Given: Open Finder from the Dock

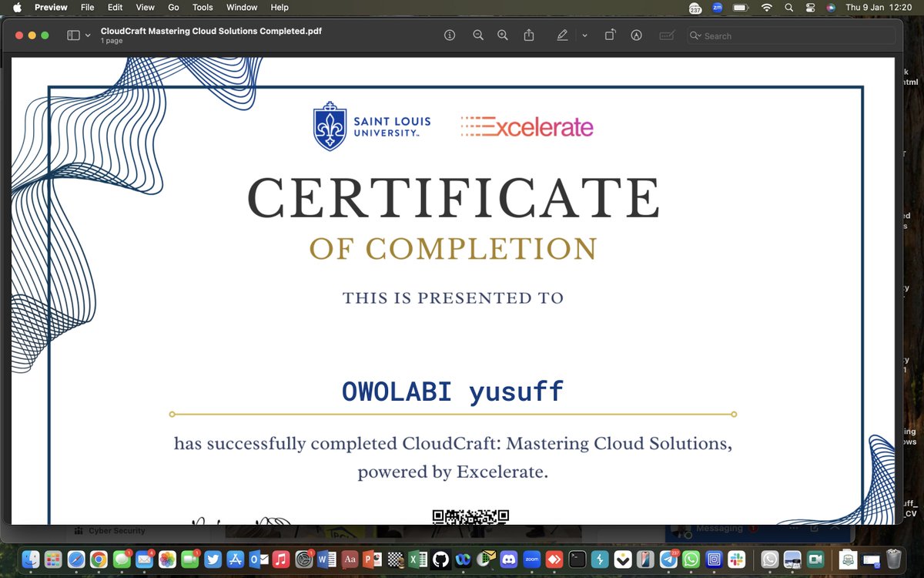Looking at the screenshot, I should pos(31,560).
